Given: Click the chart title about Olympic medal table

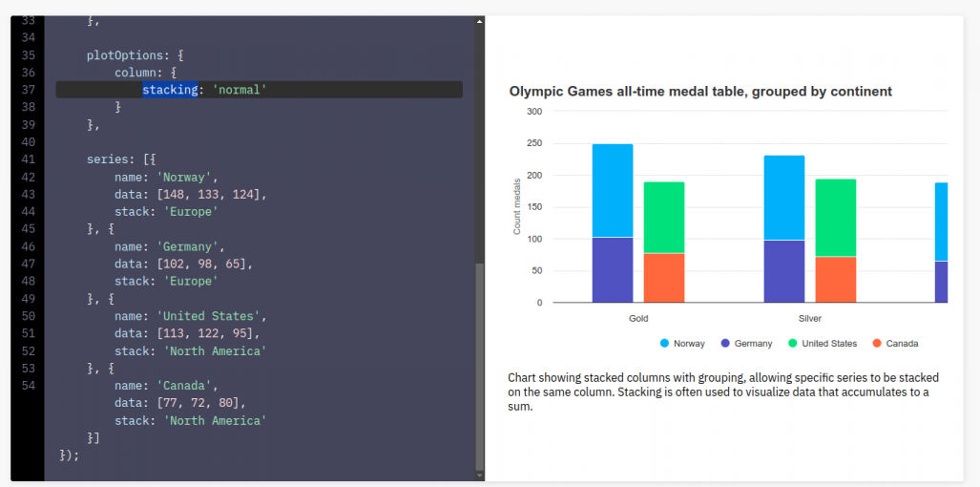Looking at the screenshot, I should (x=700, y=92).
